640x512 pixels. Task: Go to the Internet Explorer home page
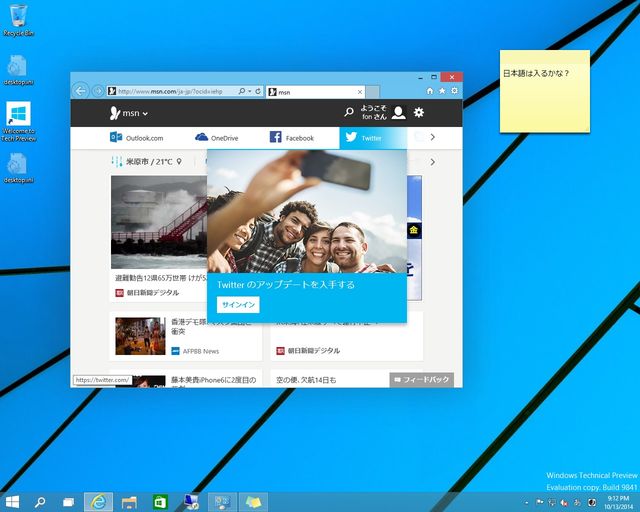coord(429,91)
